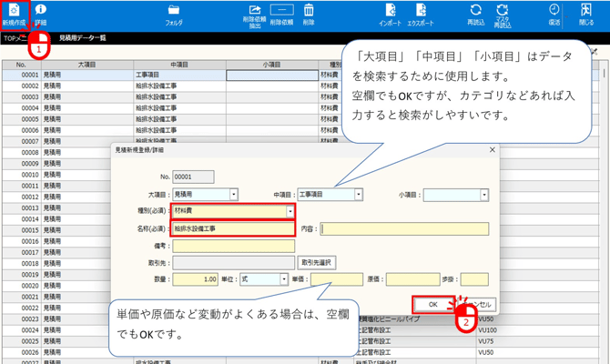The height and width of the screenshot is (364, 610).
Task: Click the エクスポート icon
Action: coord(421,13)
